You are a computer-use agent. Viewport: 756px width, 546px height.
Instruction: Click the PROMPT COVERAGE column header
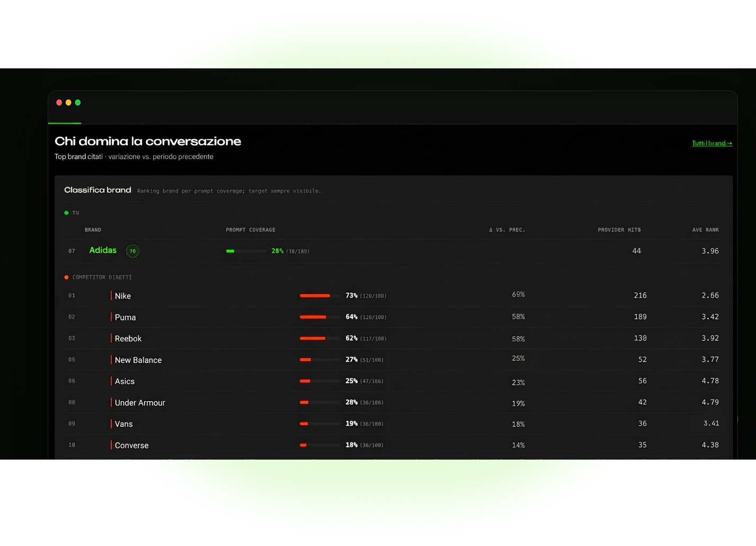251,230
